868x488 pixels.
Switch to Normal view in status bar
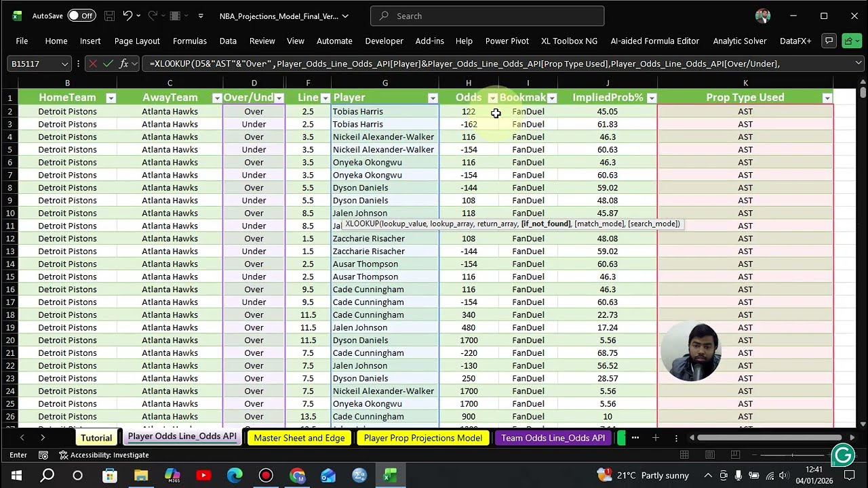pyautogui.click(x=684, y=455)
